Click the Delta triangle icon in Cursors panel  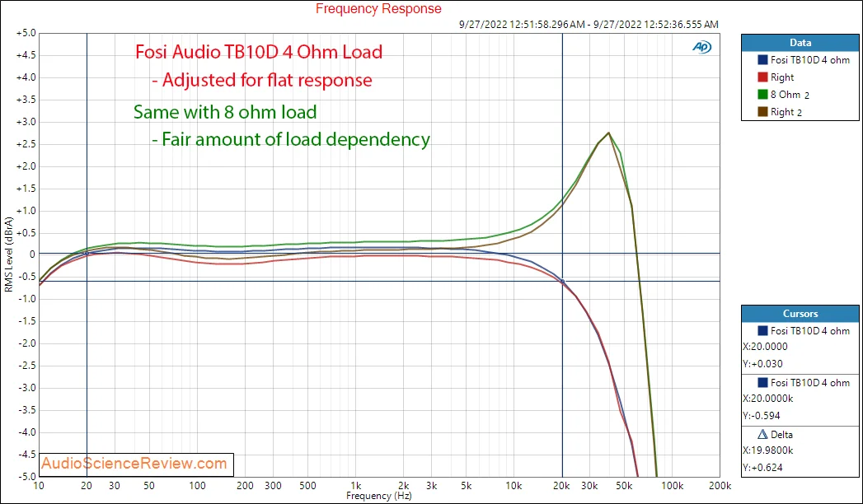click(x=762, y=434)
